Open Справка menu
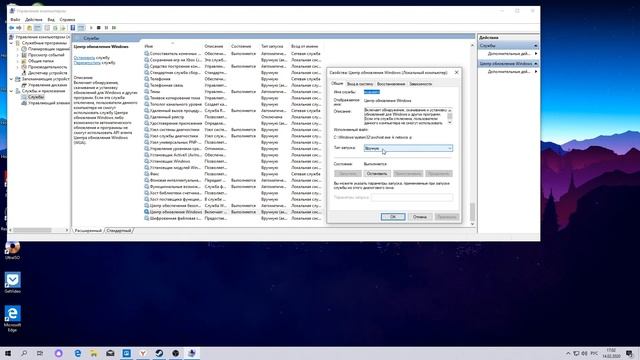640x360 pixels. (67, 20)
